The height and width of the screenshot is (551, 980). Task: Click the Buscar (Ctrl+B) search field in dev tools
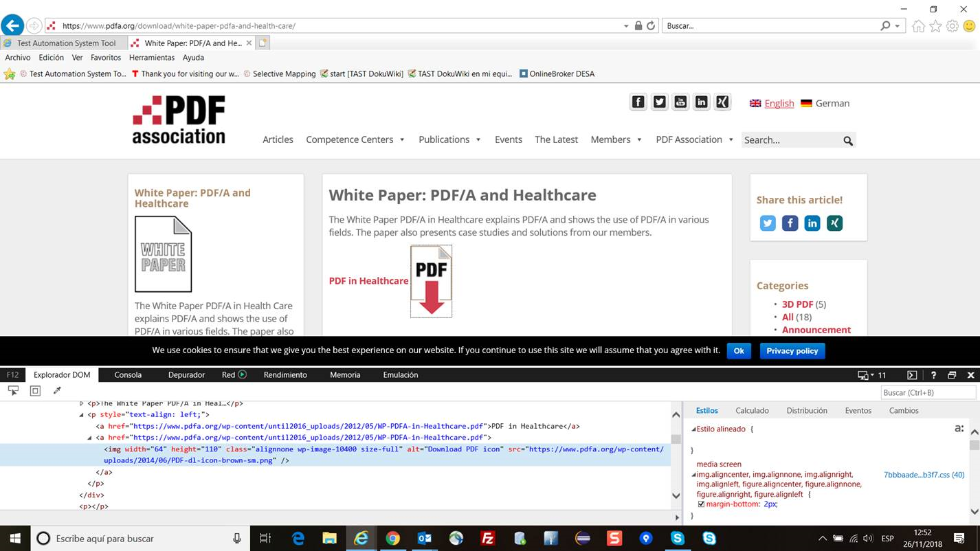928,392
